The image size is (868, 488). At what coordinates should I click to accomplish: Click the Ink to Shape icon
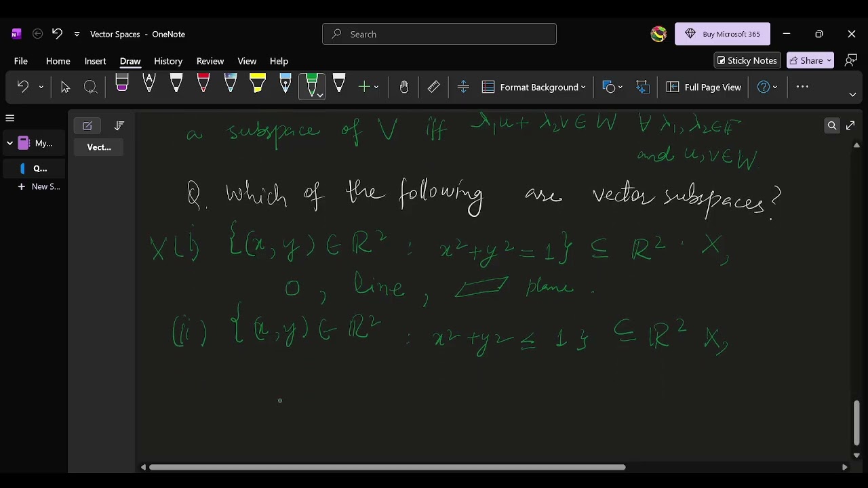pos(643,87)
